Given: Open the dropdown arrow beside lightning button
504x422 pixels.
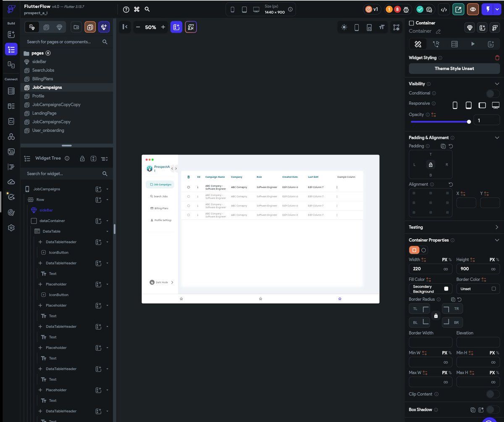Looking at the screenshot, I should (497, 9).
